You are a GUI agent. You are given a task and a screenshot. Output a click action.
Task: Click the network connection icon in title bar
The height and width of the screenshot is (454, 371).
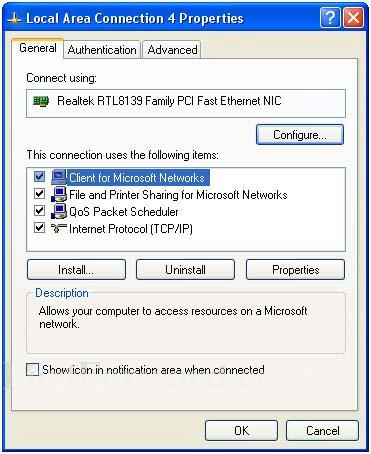[14, 19]
